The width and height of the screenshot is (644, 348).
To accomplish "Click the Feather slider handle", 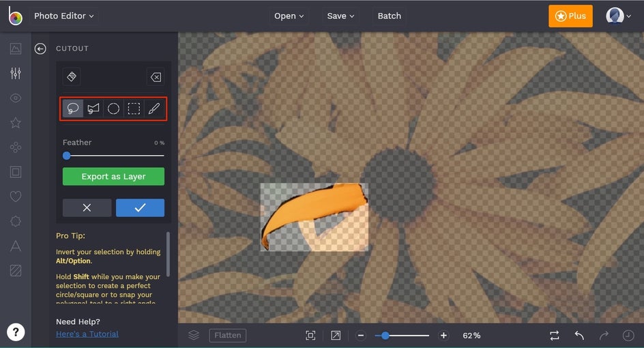I will [x=67, y=156].
